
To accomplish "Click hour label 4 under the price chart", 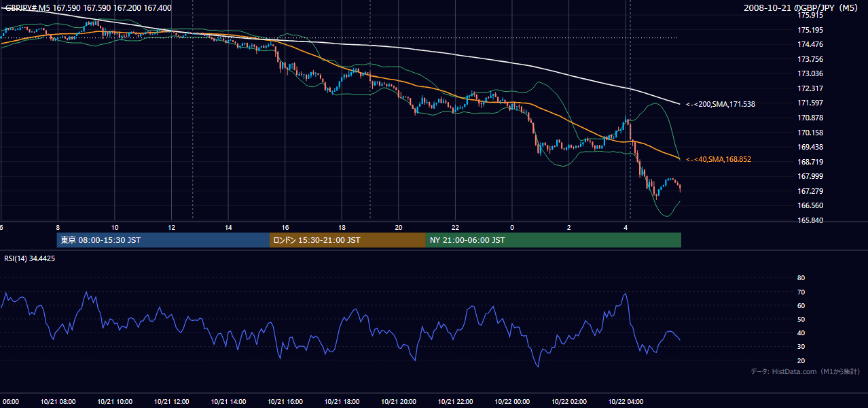I will [626, 227].
